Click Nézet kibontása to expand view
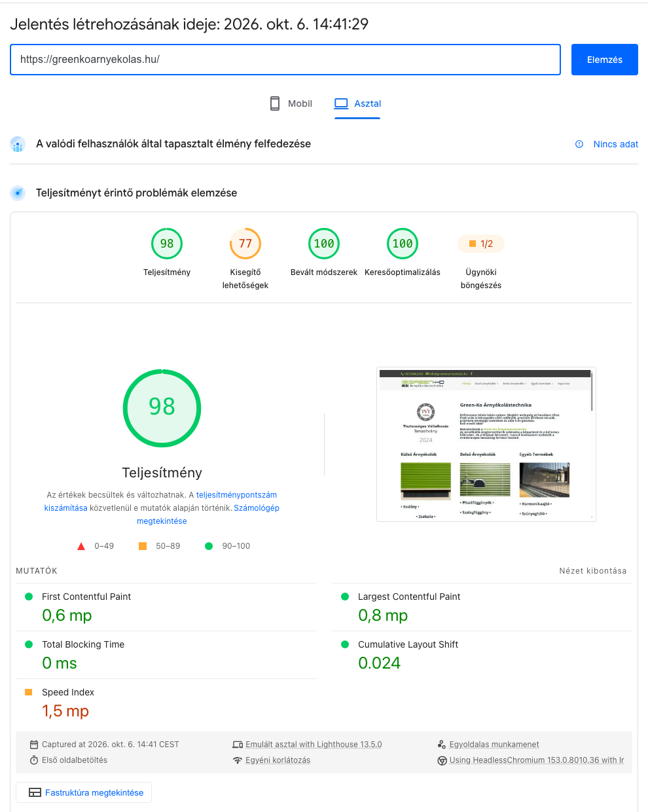 pos(592,571)
